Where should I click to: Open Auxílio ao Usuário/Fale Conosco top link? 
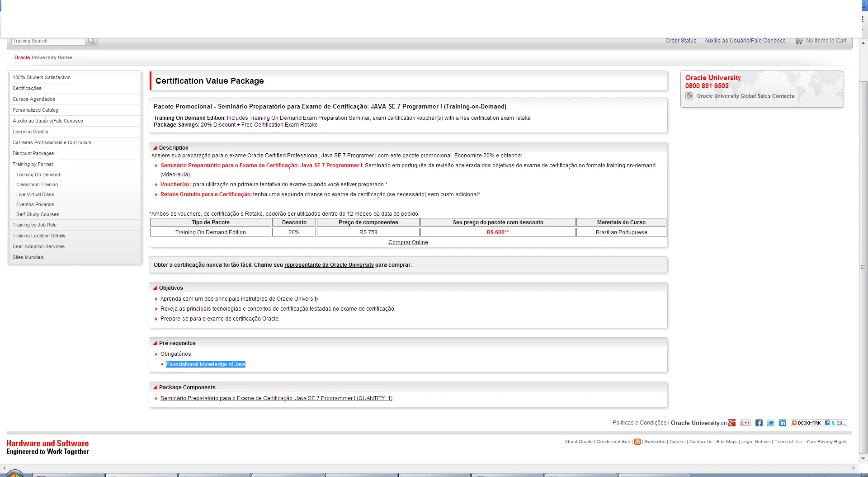coord(745,41)
